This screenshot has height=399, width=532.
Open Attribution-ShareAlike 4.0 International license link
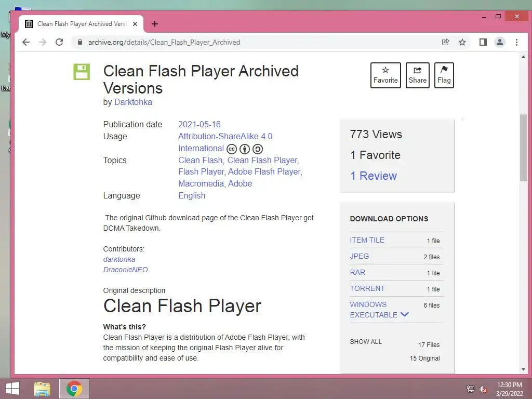[225, 142]
